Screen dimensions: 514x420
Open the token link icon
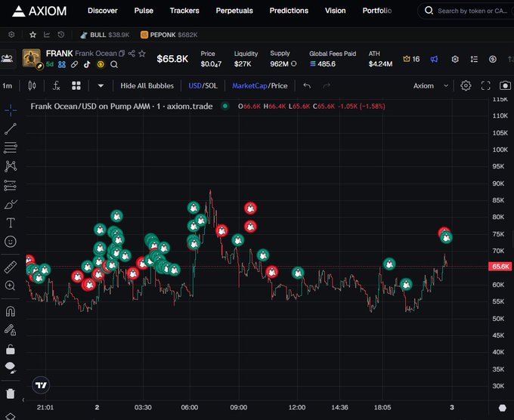(x=74, y=64)
